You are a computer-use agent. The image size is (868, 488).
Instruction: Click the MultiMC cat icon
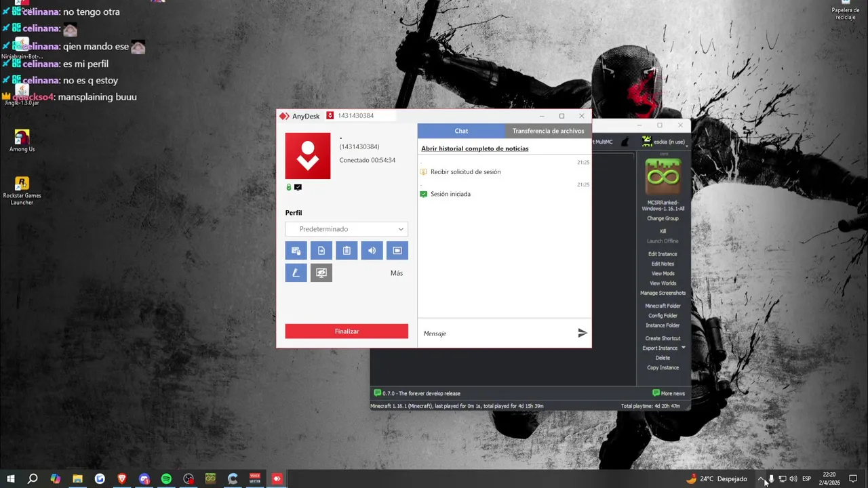click(x=625, y=142)
